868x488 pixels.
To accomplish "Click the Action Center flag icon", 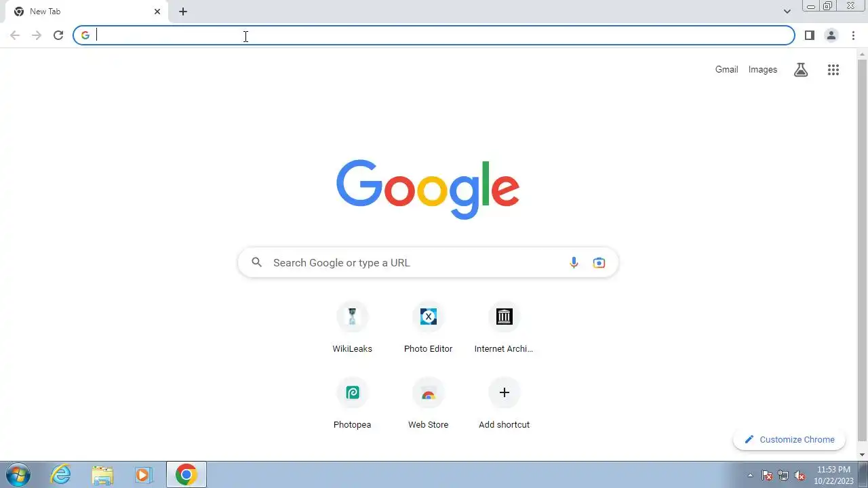I will point(767,475).
